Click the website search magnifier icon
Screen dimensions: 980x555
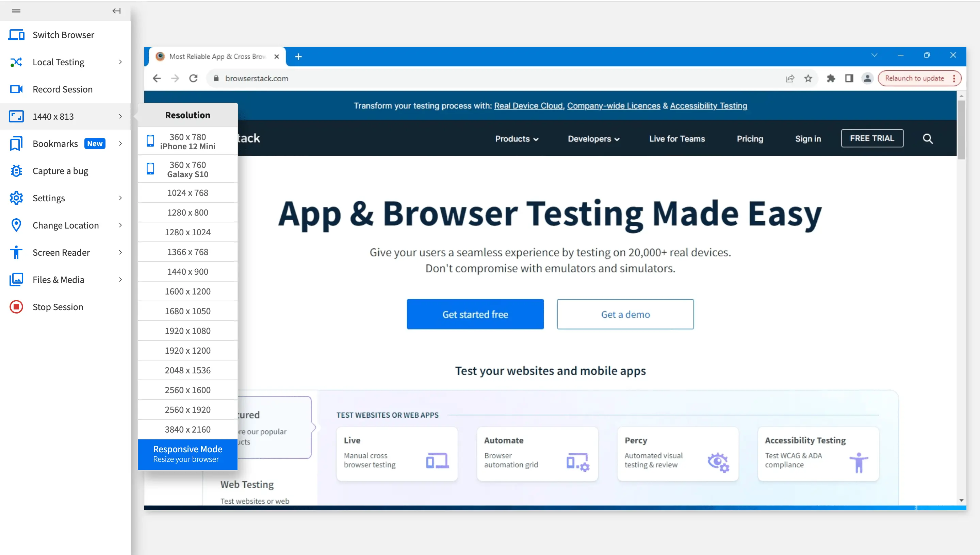[x=927, y=139]
